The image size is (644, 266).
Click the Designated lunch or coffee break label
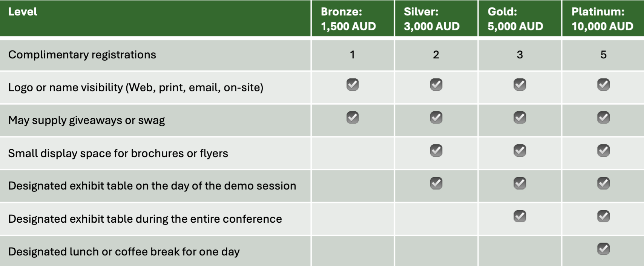[124, 252]
